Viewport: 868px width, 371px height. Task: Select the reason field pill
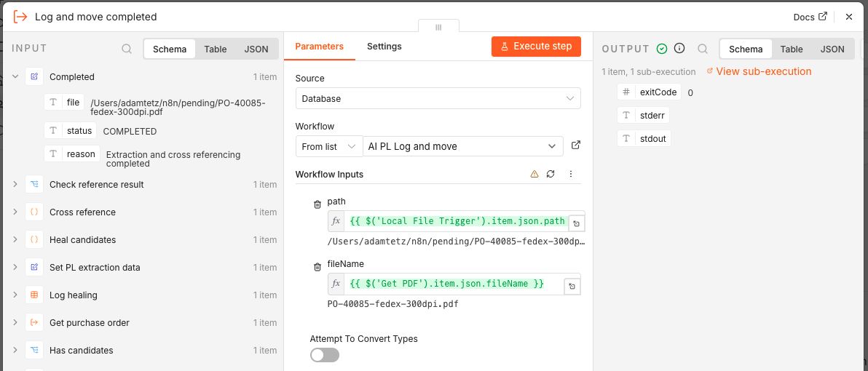pyautogui.click(x=71, y=153)
